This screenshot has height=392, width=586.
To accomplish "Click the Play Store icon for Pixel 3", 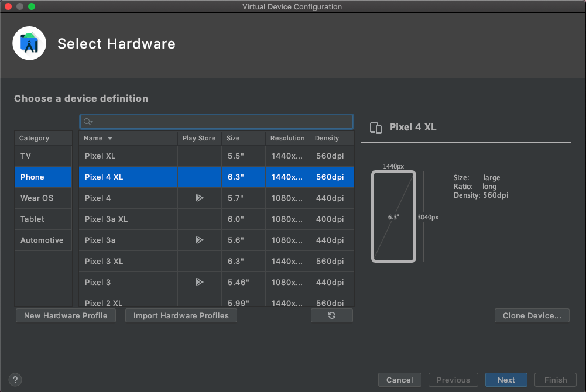I will [x=200, y=282].
